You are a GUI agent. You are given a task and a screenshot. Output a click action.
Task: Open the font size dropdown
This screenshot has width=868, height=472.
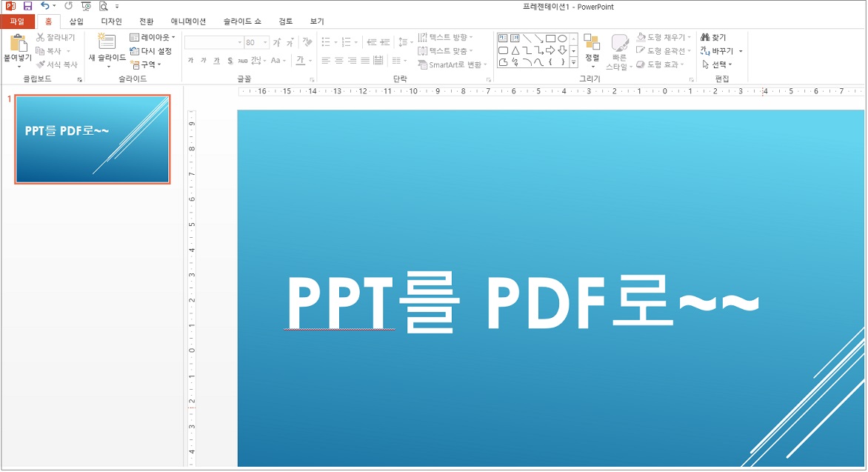tap(265, 41)
